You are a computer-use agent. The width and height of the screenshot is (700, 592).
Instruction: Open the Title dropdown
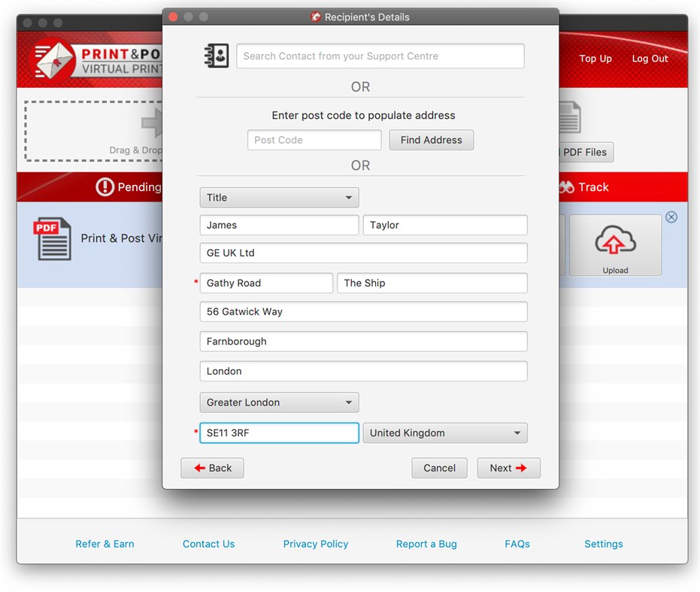pyautogui.click(x=278, y=197)
